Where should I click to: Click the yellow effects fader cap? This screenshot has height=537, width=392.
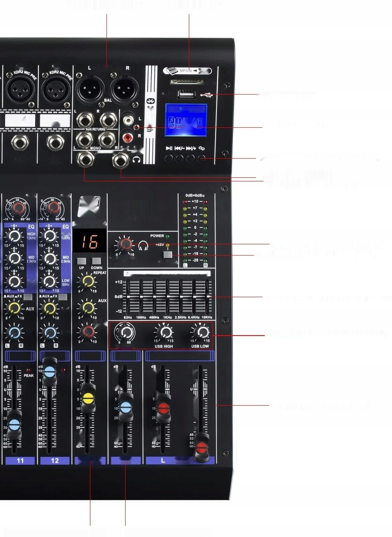(x=88, y=398)
